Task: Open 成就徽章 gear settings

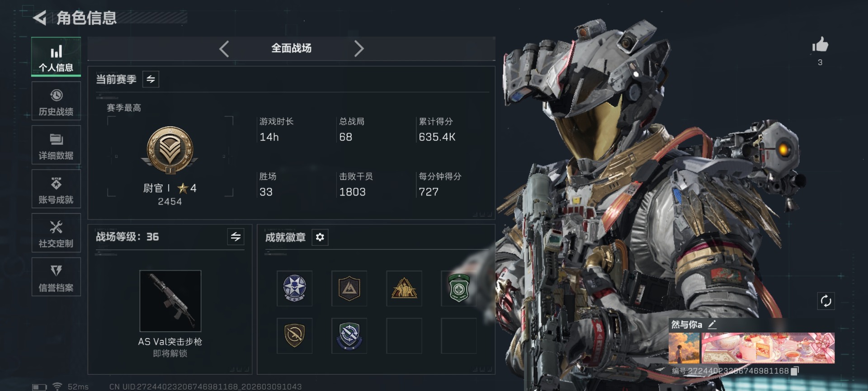Action: click(320, 237)
